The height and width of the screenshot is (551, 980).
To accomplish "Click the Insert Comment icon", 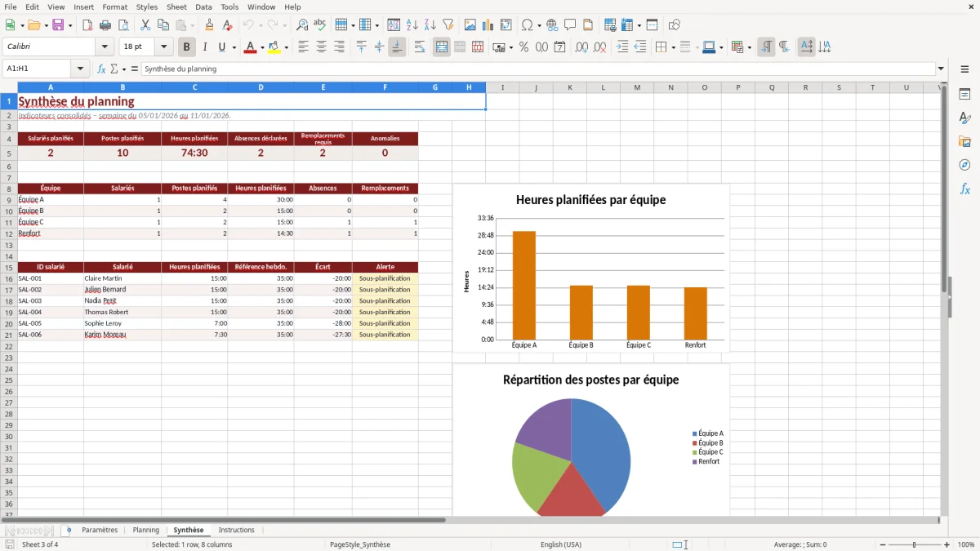I will [570, 25].
